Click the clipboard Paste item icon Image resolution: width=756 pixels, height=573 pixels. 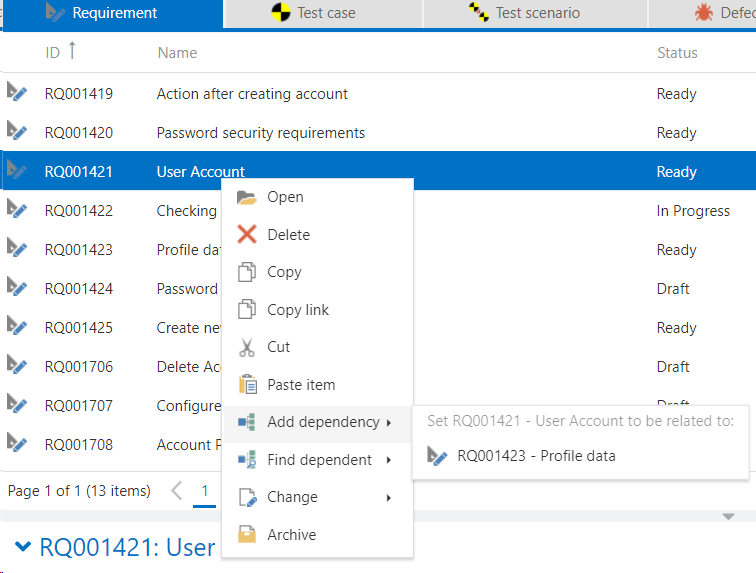point(247,385)
